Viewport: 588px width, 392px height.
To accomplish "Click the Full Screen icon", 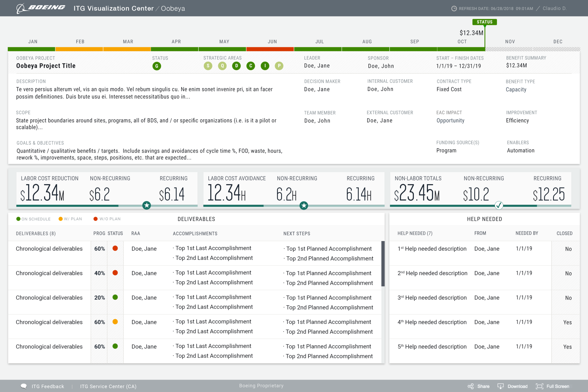I will (539, 386).
